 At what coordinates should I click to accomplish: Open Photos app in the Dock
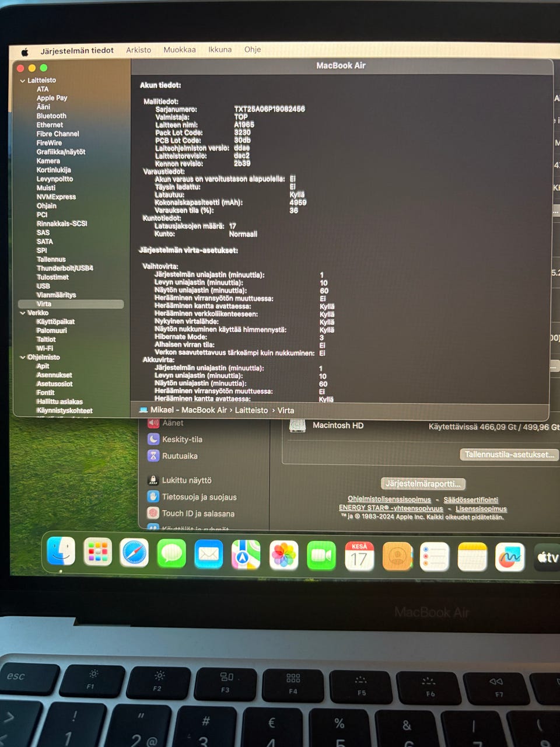point(284,556)
